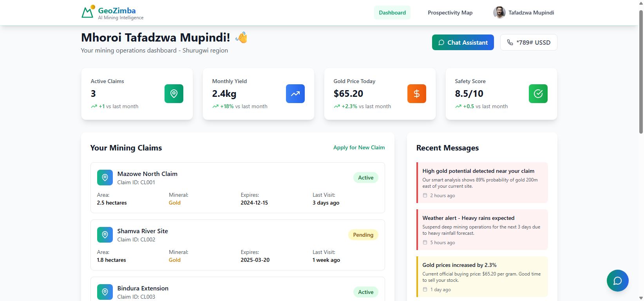Click Gold mineral value for Mazowe North Claim

coord(175,203)
